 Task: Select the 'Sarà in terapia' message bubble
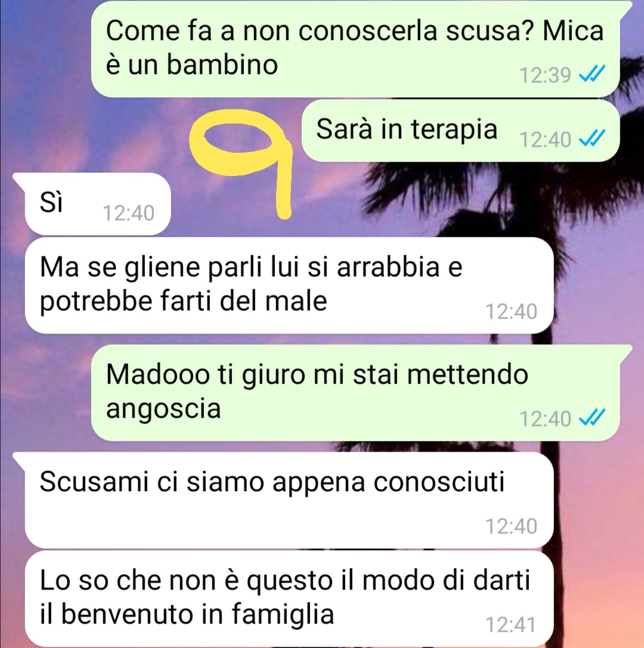(x=460, y=131)
